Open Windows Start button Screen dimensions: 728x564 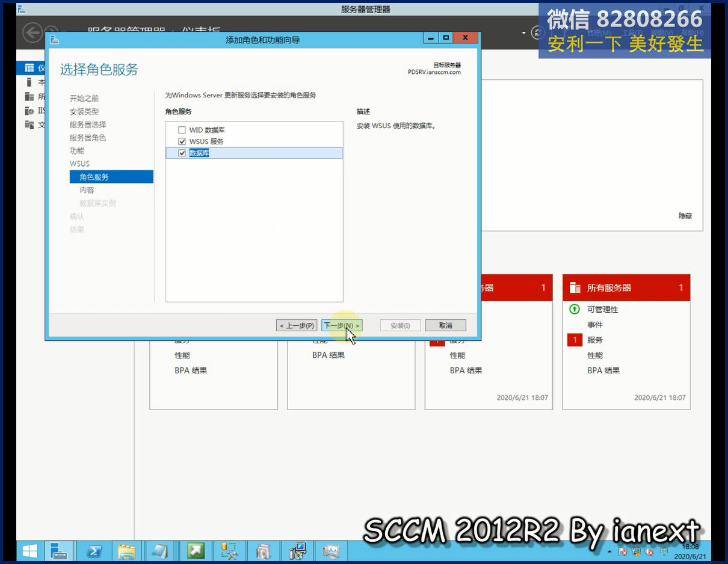(30, 550)
